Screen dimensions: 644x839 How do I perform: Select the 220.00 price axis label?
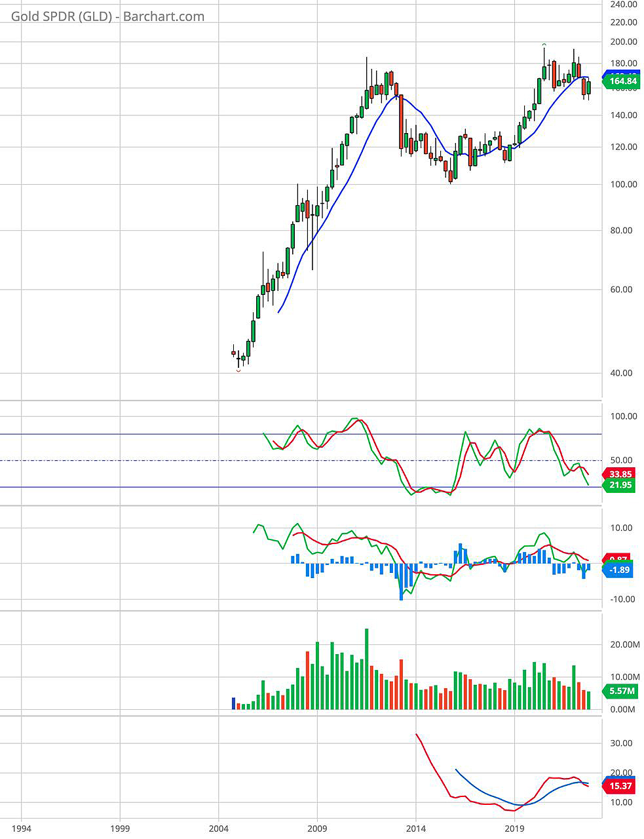pos(623,22)
